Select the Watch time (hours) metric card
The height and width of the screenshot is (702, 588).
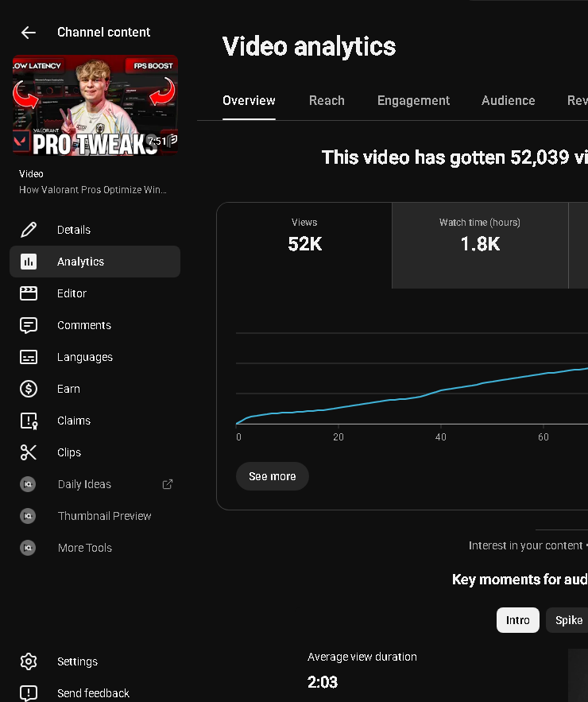[x=480, y=246]
